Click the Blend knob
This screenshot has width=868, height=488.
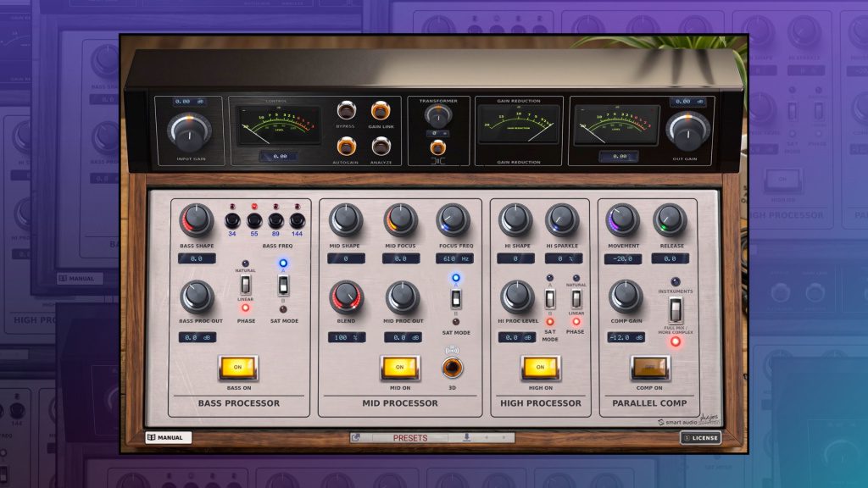346,297
